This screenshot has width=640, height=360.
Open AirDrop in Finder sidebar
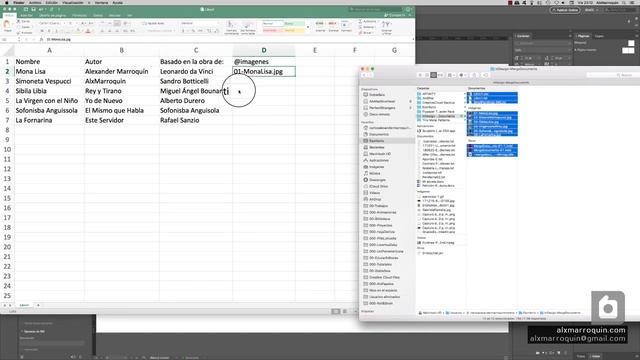click(375, 200)
